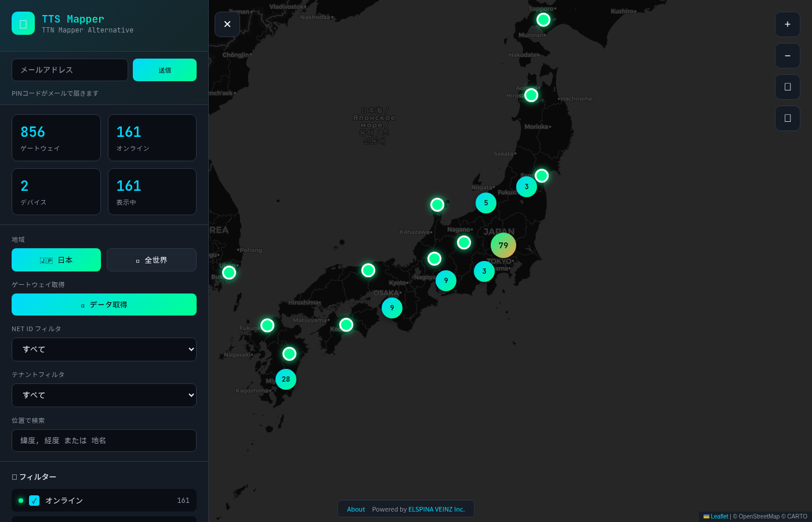Open the テナントフィルタ dropdown
Image resolution: width=812 pixels, height=522 pixels.
coord(104,395)
